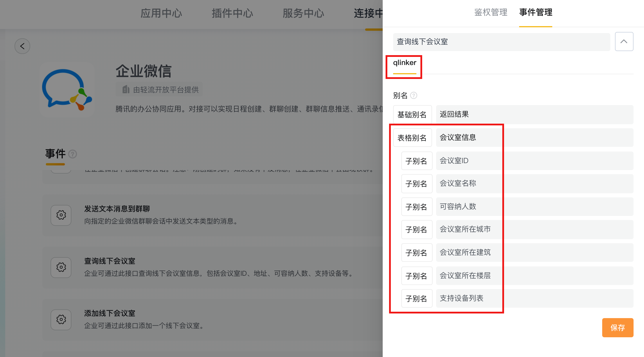Open the 企业微信 app logo
This screenshot has width=644, height=357.
[x=67, y=90]
